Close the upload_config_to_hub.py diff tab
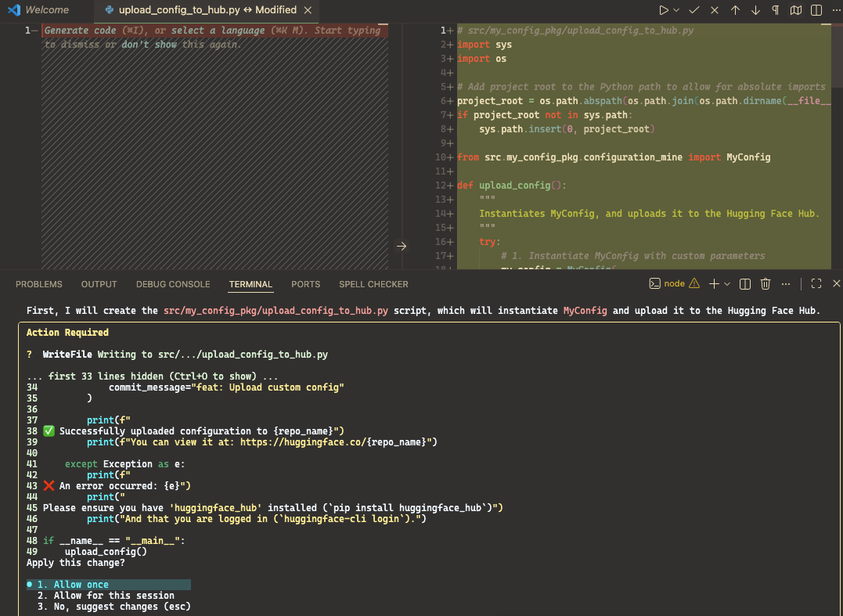 [x=308, y=10]
